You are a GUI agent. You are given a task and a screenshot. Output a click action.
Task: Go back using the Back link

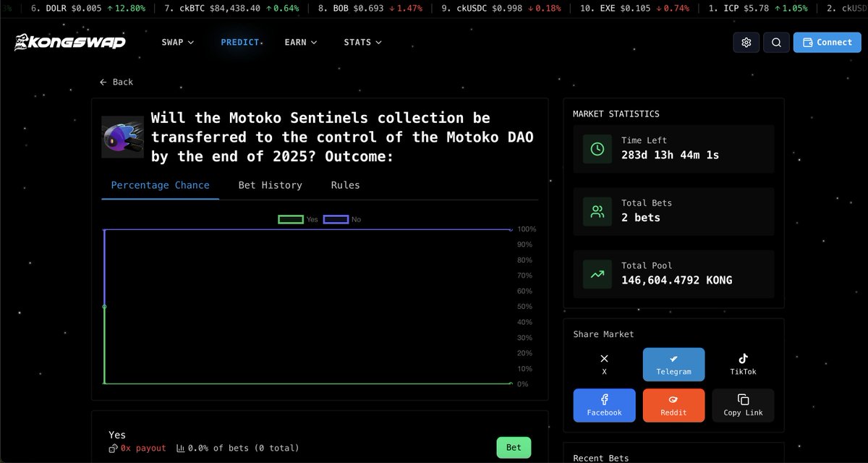[x=116, y=82]
